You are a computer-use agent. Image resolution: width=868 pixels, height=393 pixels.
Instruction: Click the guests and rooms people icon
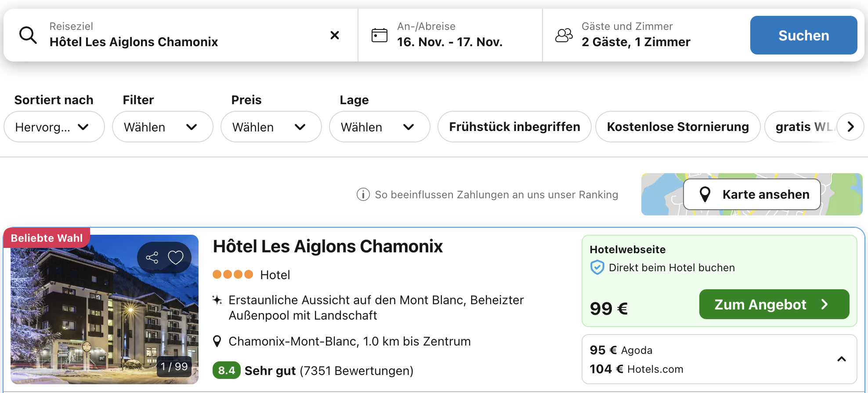[x=564, y=35]
